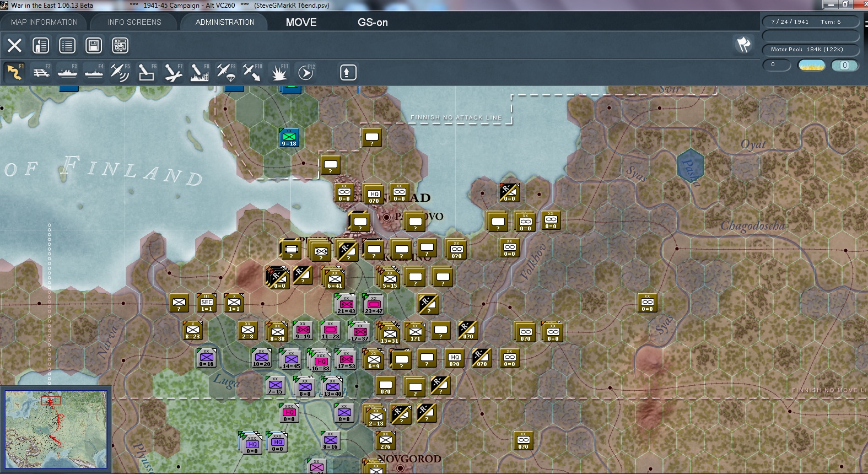Choose the F4 amphibious ship mode icon
Screen dimensions: 868x474
[94, 72]
